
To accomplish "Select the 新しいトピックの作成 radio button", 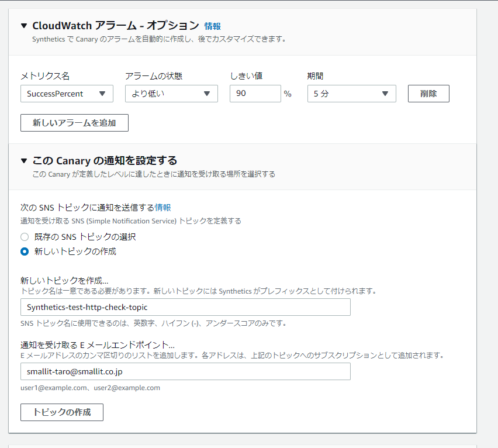I will (25, 251).
